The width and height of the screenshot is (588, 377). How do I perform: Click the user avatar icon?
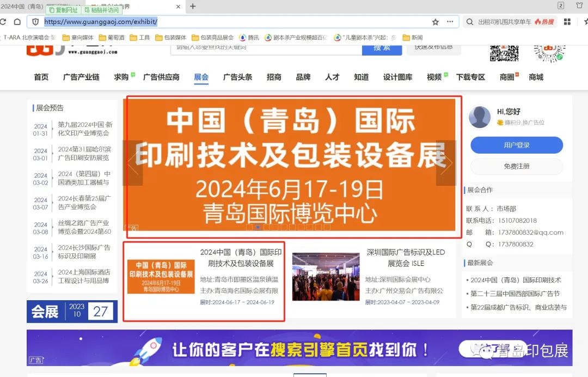tap(480, 117)
